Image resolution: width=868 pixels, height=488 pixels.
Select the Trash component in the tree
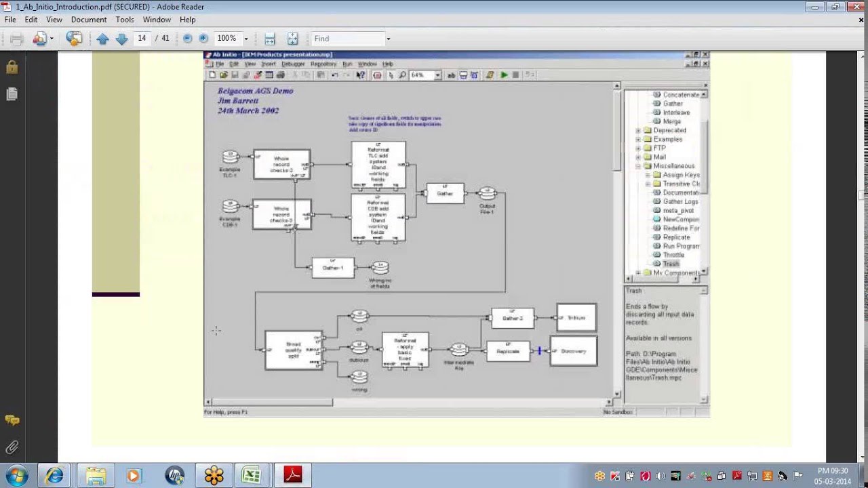[x=671, y=264]
